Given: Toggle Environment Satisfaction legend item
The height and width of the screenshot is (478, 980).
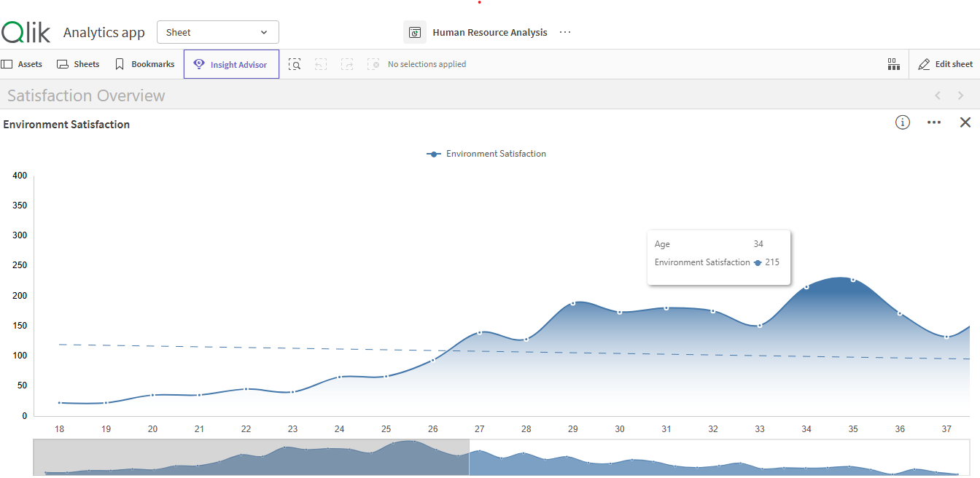Looking at the screenshot, I should point(486,154).
